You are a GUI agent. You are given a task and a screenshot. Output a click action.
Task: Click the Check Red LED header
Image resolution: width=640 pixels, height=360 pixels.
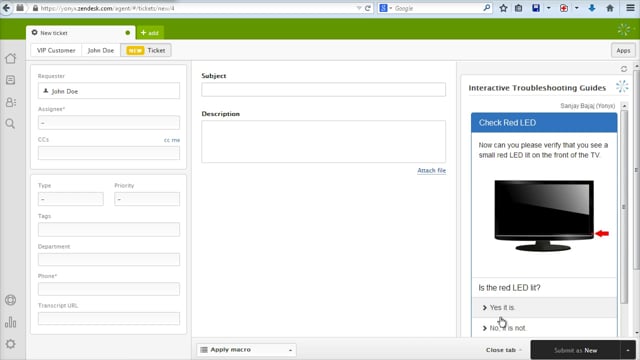(x=544, y=122)
